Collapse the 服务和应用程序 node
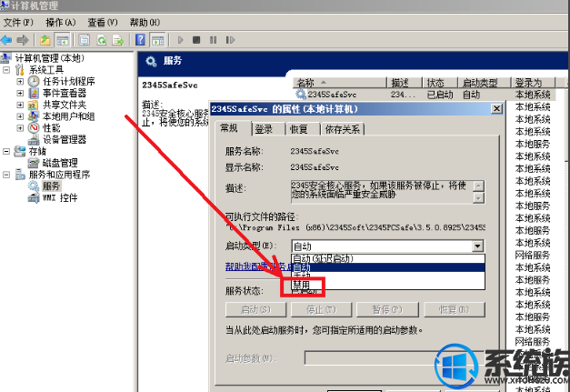Viewport: 570px width, 392px height. [6, 175]
